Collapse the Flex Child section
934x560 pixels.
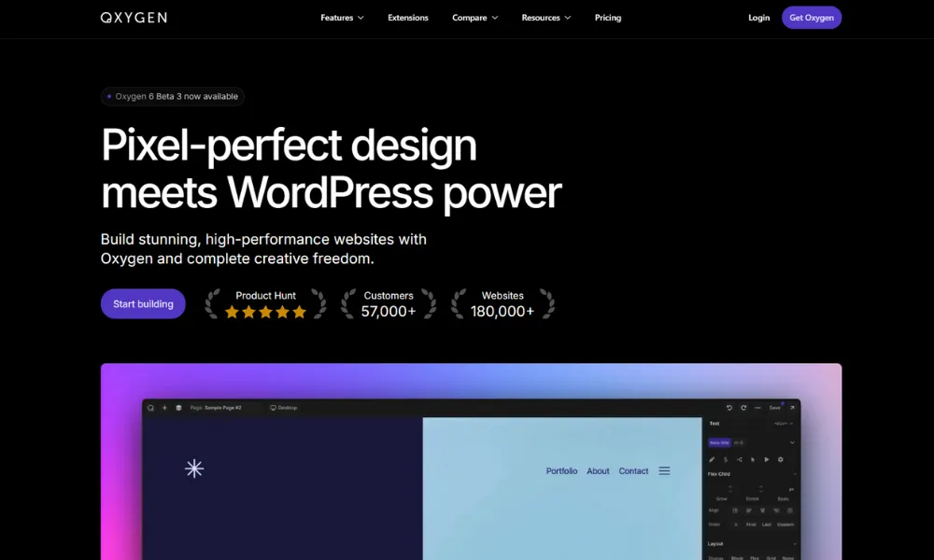click(x=794, y=474)
